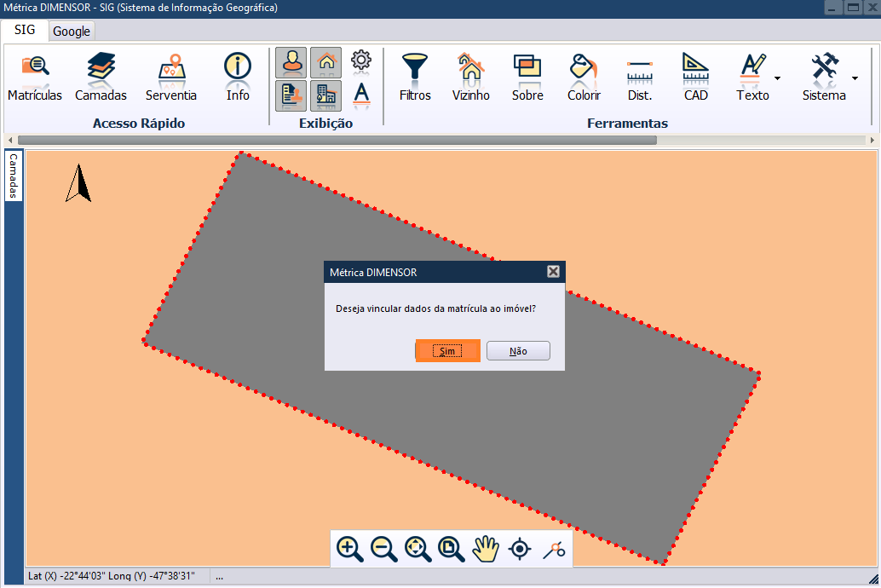Screen dimensions: 881x588
Task: Toggle the house display button in Exibição
Action: pyautogui.click(x=325, y=62)
